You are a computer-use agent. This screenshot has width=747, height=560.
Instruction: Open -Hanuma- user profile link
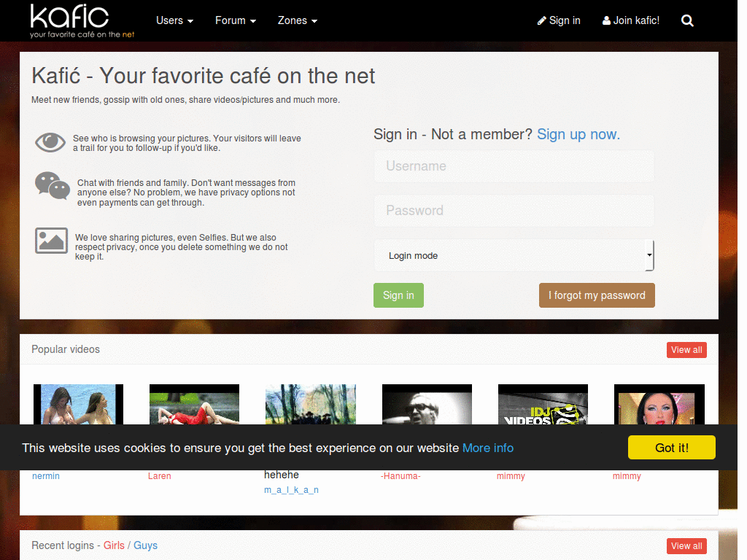(400, 476)
